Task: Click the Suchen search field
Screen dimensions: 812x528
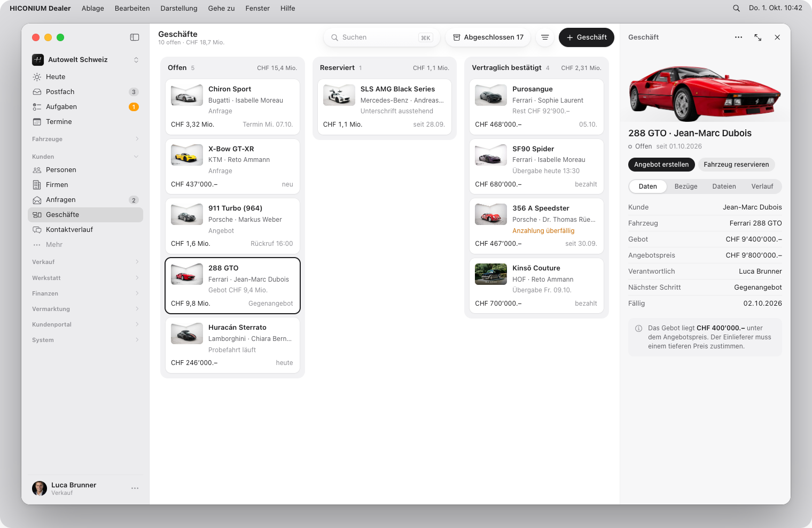Action: [381, 37]
